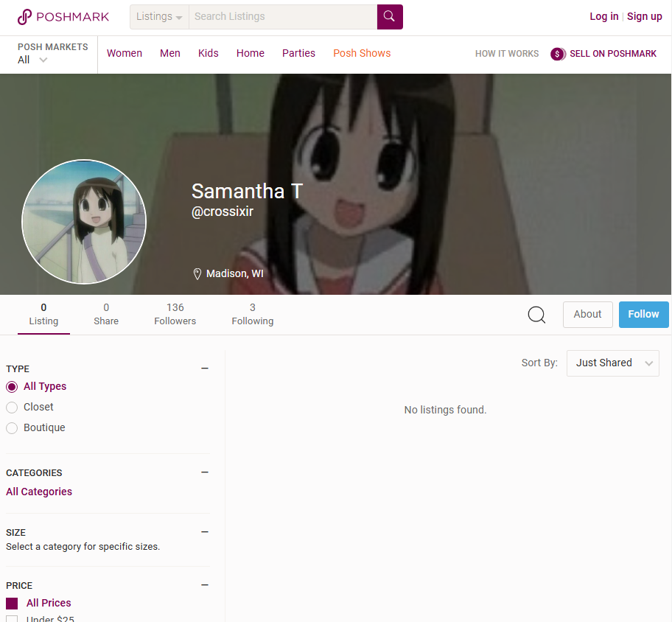
Task: Click the Log in link
Action: point(604,16)
